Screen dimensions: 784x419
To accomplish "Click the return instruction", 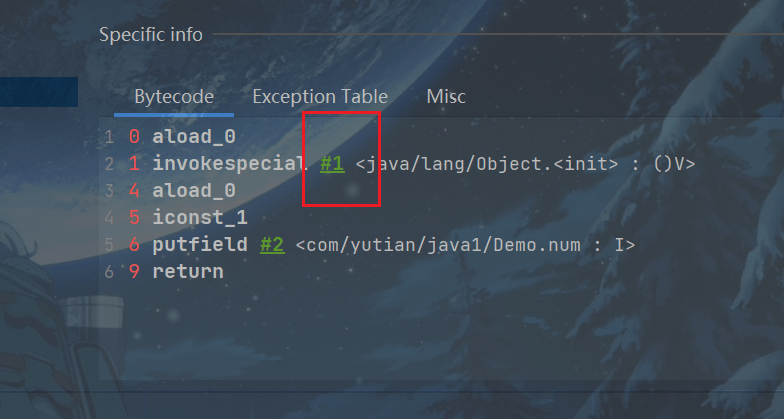I will click(x=188, y=272).
